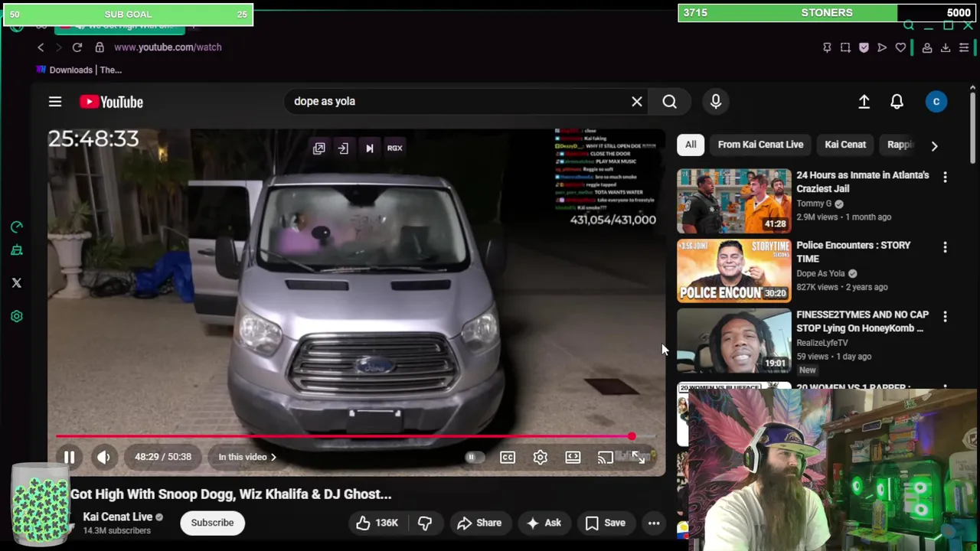Start voice search with the microphone

[716, 101]
